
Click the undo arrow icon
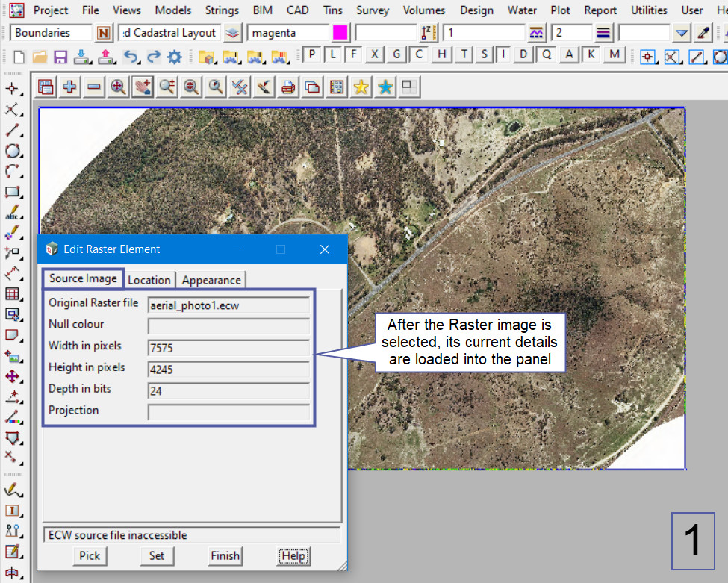click(131, 57)
